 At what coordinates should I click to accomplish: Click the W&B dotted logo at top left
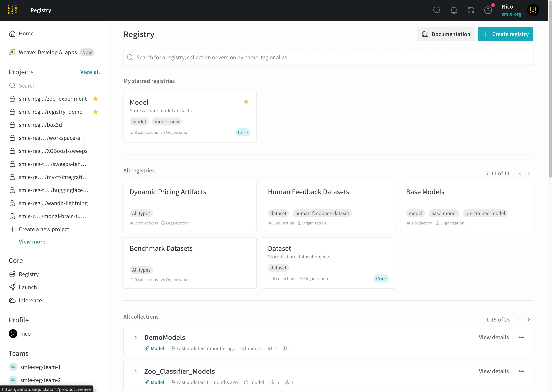pyautogui.click(x=12, y=10)
